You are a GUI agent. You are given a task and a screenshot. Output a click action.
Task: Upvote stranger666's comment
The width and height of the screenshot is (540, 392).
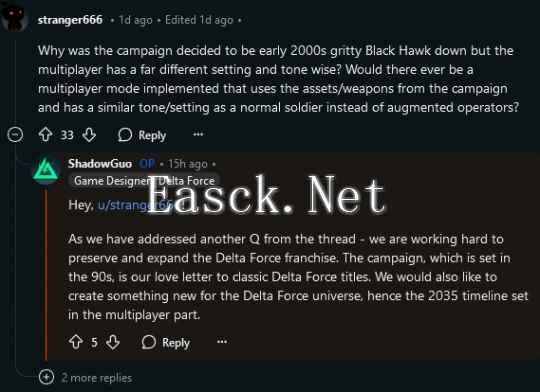point(45,135)
